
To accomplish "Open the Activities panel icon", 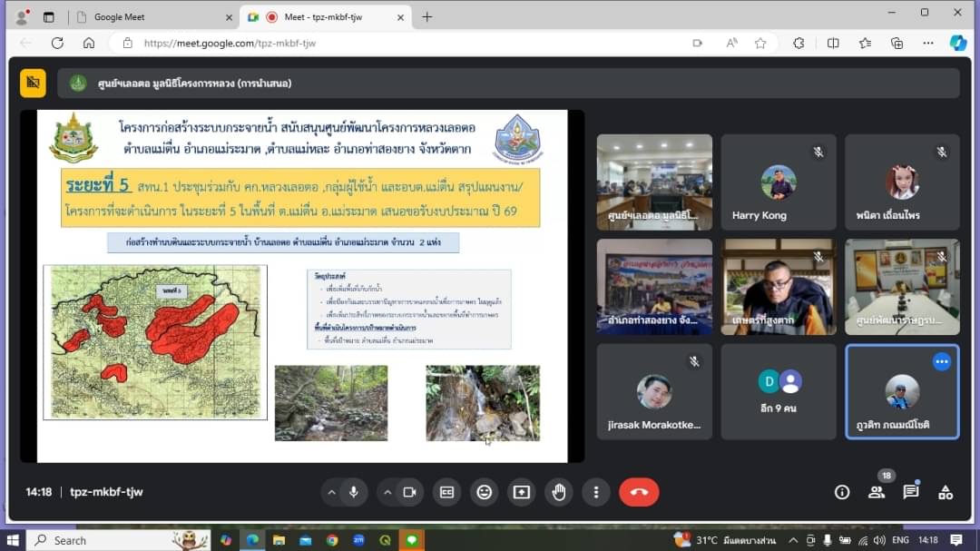I will point(946,492).
